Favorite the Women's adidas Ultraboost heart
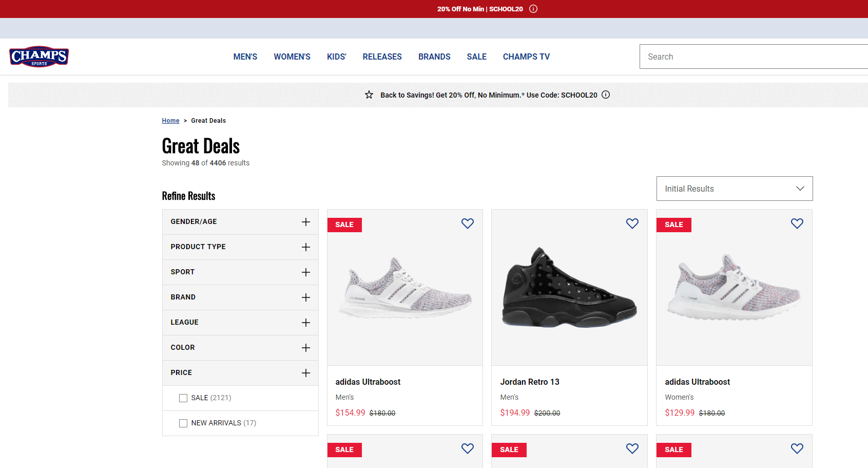The height and width of the screenshot is (468, 868). coord(797,223)
